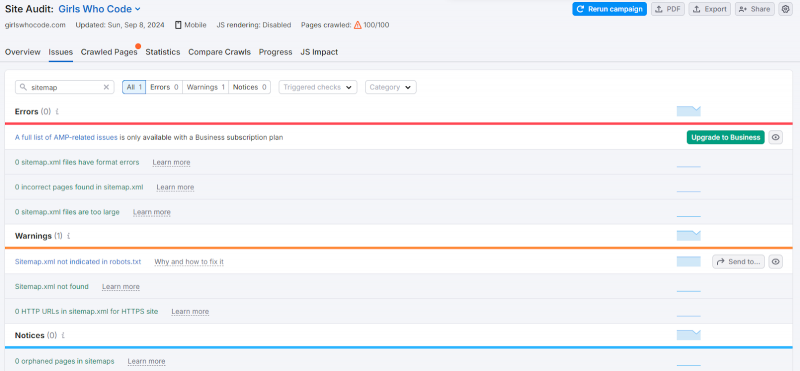This screenshot has height=371, width=800.
Task: Focus the sitemap search field
Action: pos(65,87)
